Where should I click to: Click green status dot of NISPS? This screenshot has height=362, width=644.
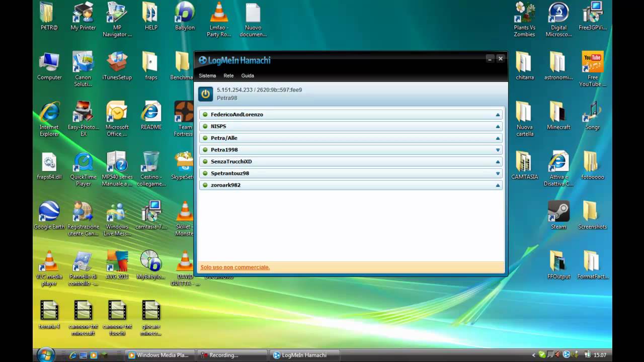pyautogui.click(x=205, y=126)
